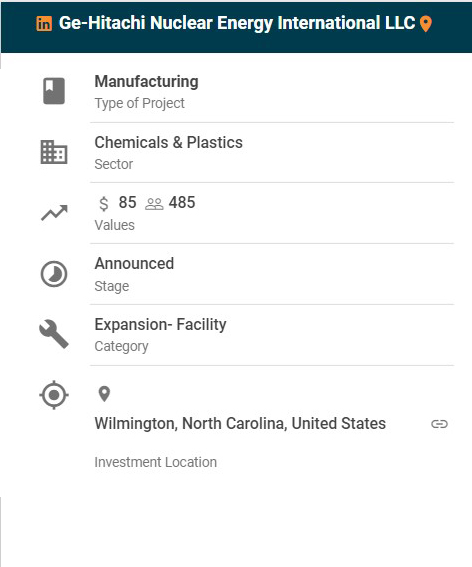The height and width of the screenshot is (567, 472).
Task: Click the 485 jobs value
Action: point(182,202)
